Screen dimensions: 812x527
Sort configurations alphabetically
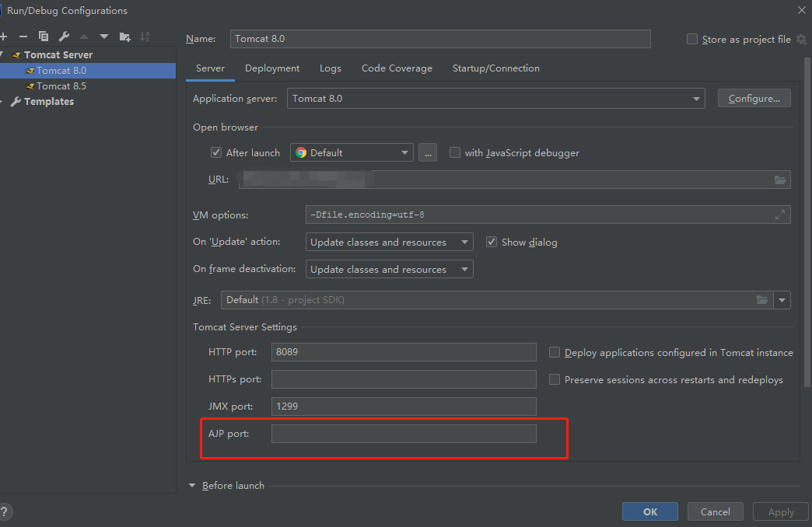[x=145, y=37]
